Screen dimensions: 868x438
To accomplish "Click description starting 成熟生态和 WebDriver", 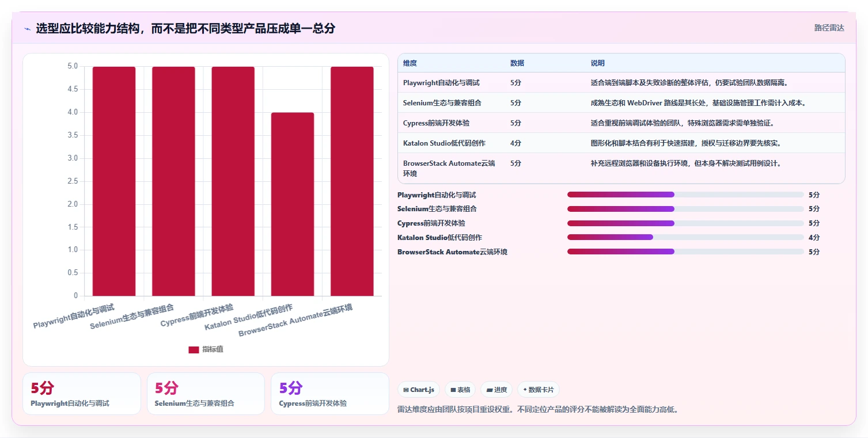I will pyautogui.click(x=698, y=103).
